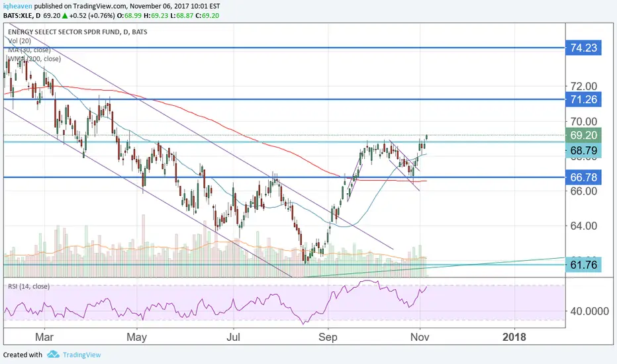Click the low price L:68.87 in header
The image size is (617, 364).
pos(183,16)
